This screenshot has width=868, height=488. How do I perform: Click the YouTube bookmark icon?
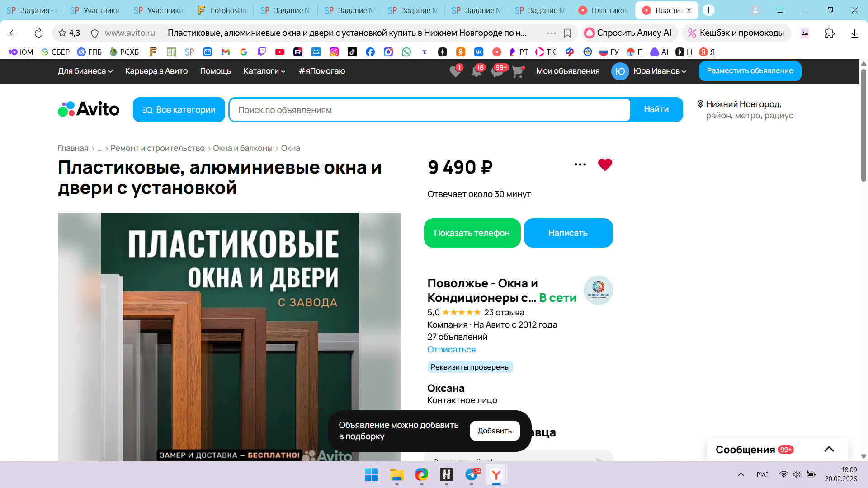coord(280,52)
